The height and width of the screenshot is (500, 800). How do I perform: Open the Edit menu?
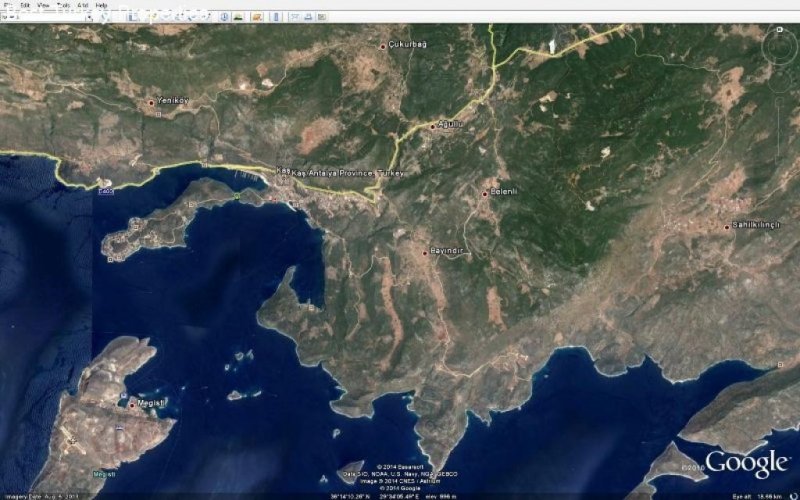pos(25,5)
